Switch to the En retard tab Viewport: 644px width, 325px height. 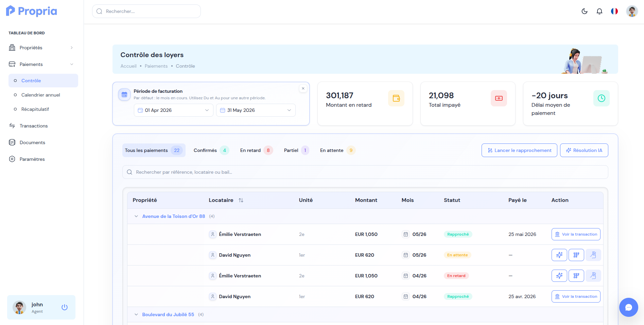257,150
